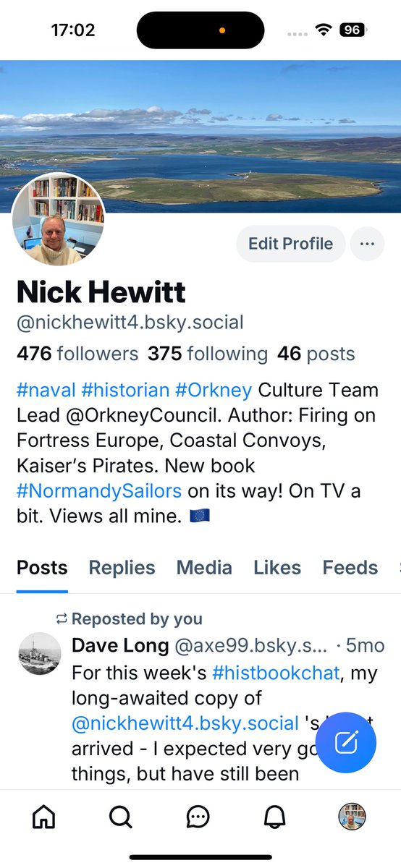The image size is (401, 868).
Task: Click the Edit Profile button
Action: point(290,244)
